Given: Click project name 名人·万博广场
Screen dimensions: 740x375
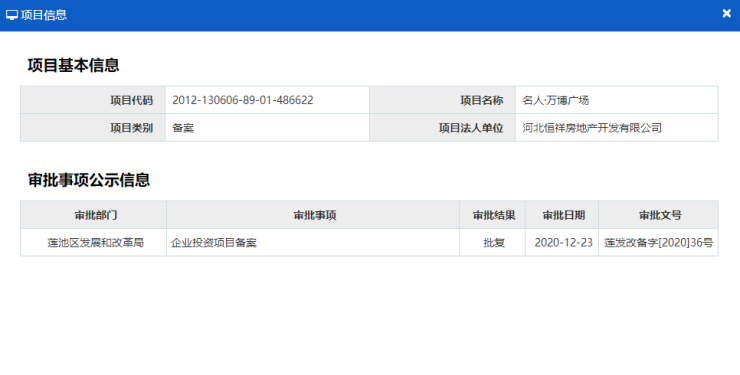Looking at the screenshot, I should pyautogui.click(x=555, y=100).
